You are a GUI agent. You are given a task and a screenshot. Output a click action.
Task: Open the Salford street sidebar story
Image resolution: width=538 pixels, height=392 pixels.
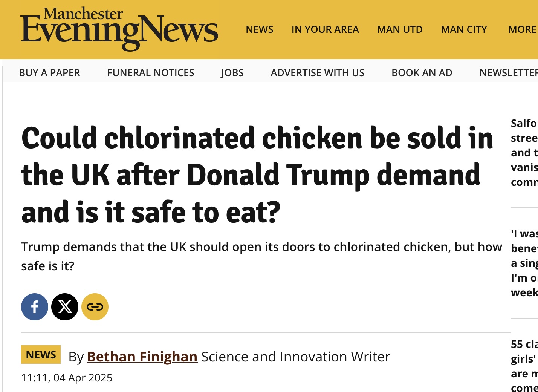click(524, 153)
